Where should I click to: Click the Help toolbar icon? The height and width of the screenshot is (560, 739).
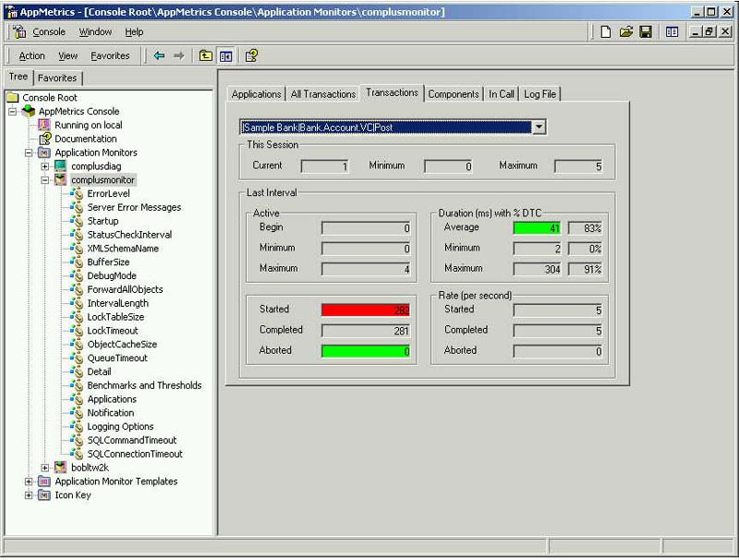pos(251,56)
